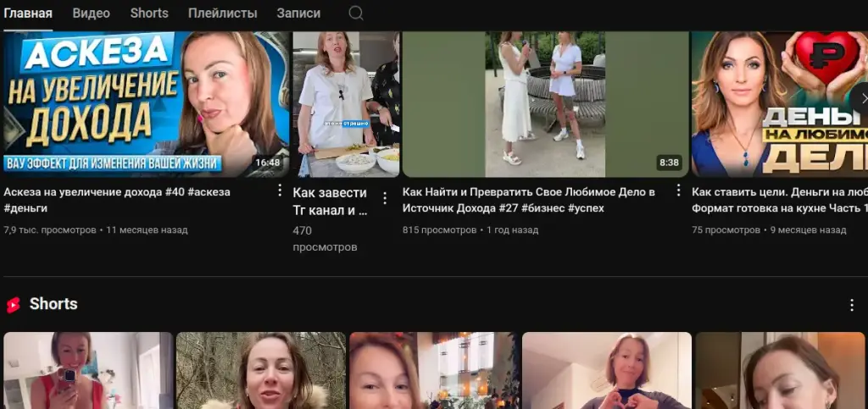
Task: Click the red Shorts logo icon
Action: (x=14, y=305)
